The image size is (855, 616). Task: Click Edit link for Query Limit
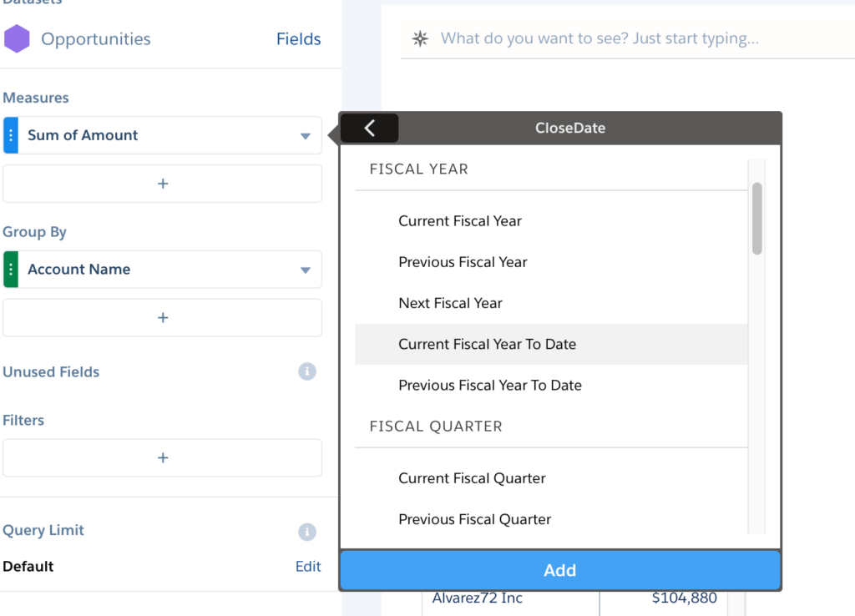coord(308,566)
